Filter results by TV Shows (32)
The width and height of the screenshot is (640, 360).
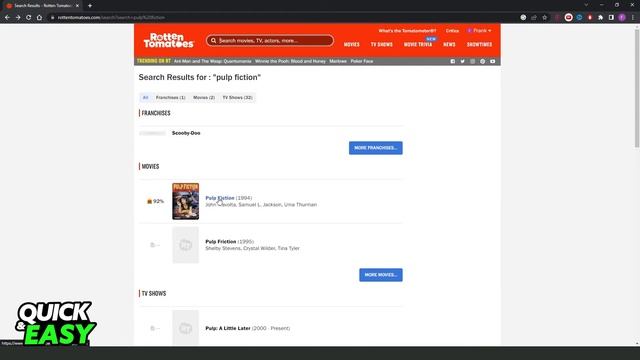tap(237, 98)
